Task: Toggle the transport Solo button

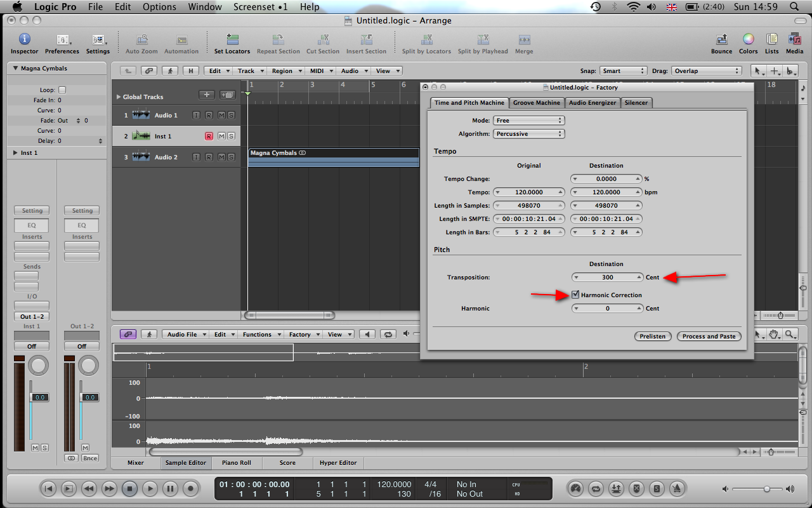Action: click(x=657, y=488)
